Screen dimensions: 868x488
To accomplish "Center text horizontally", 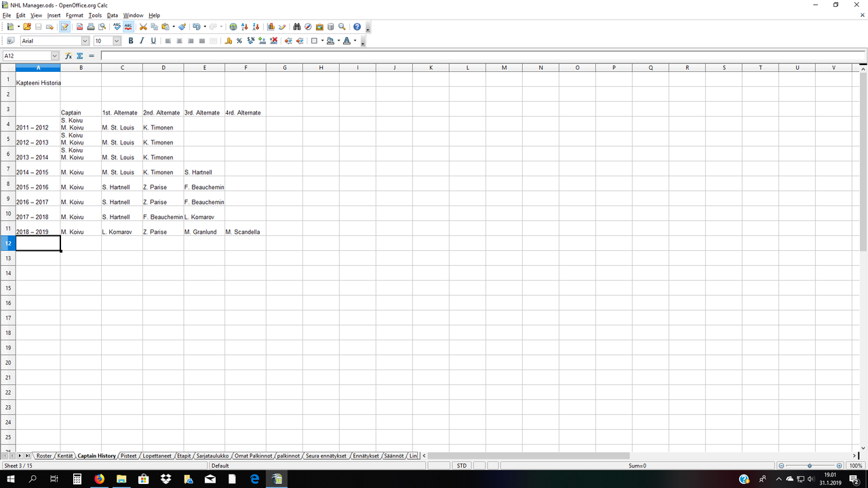I will pos(179,41).
